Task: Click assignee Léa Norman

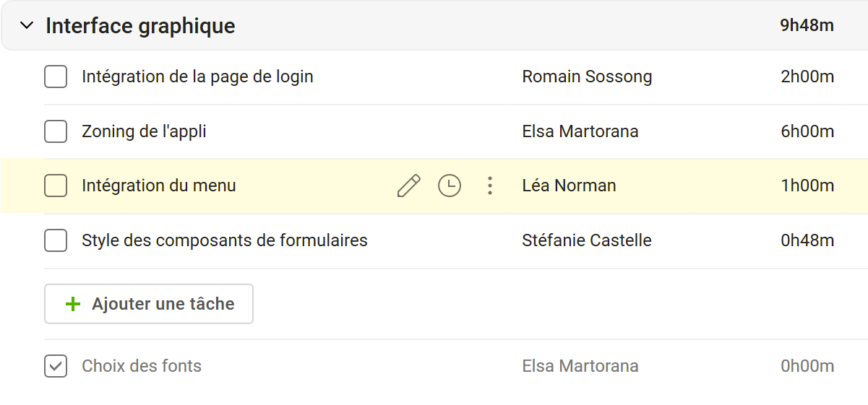Action: [569, 186]
